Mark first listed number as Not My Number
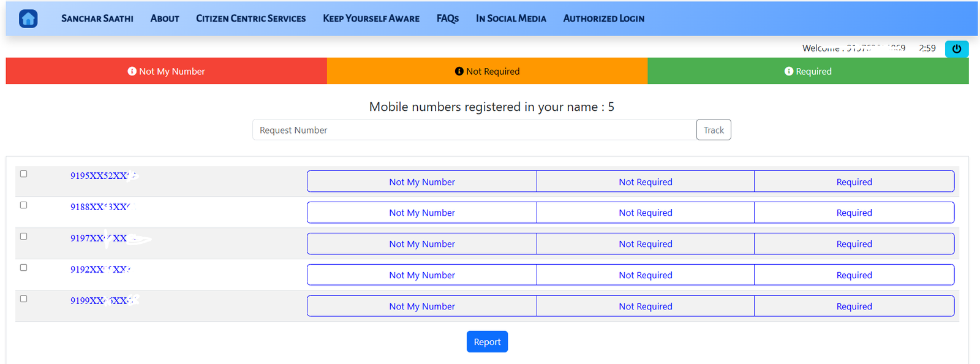980x364 pixels. pyautogui.click(x=422, y=182)
